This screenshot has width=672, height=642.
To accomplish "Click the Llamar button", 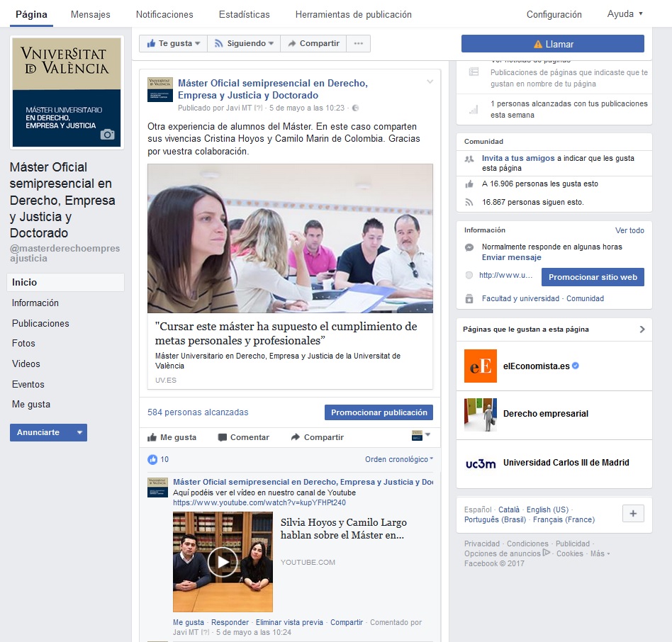I will pyautogui.click(x=552, y=44).
